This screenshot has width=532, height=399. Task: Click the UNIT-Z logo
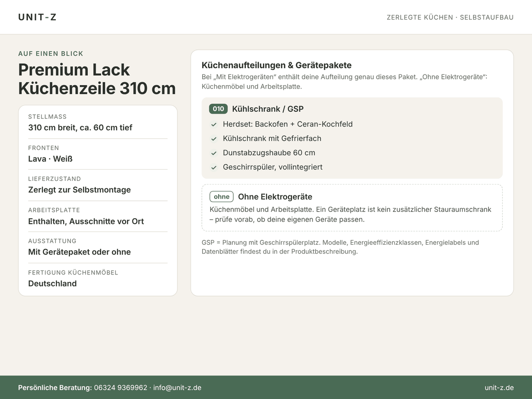tap(37, 17)
